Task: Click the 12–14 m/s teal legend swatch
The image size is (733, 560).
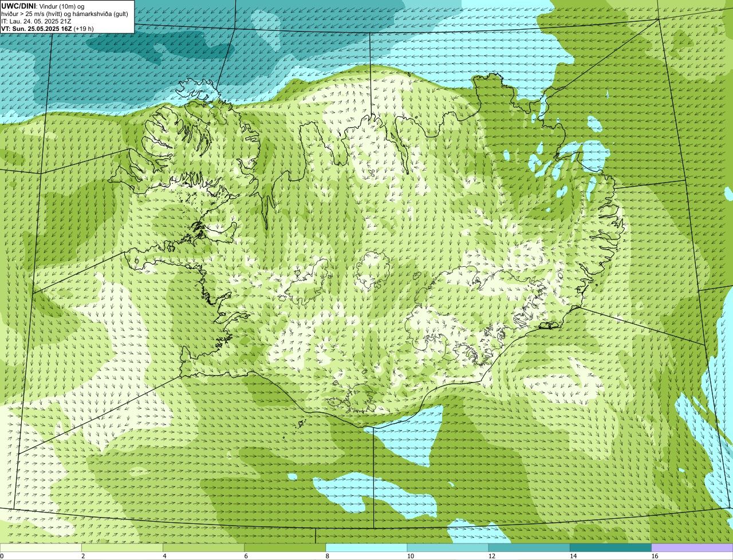Action: click(x=529, y=548)
